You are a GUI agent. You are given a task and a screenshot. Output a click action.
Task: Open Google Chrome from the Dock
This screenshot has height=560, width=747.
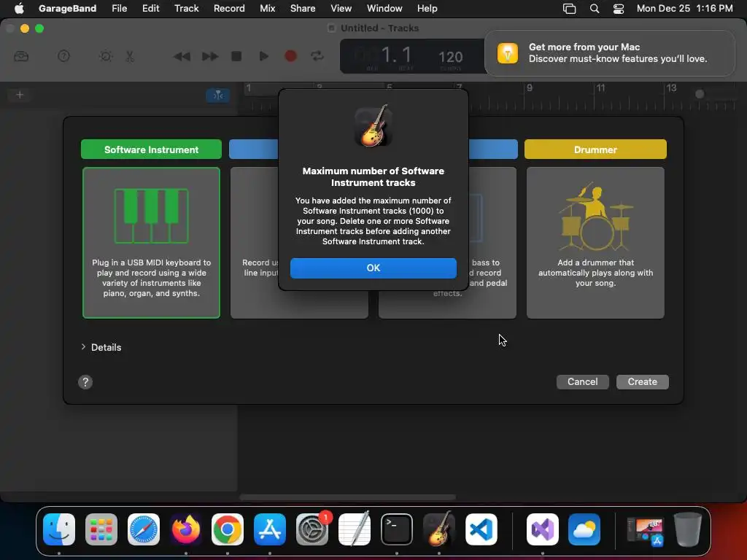228,529
